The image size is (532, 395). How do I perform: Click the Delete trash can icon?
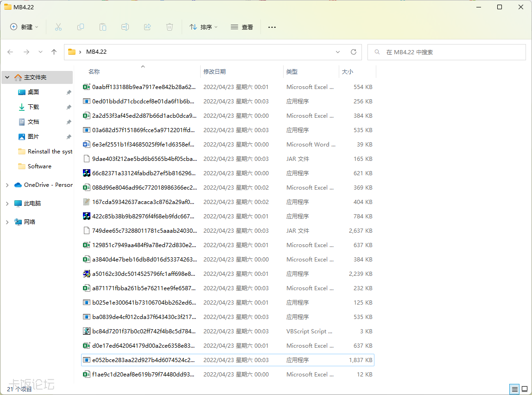(x=170, y=27)
